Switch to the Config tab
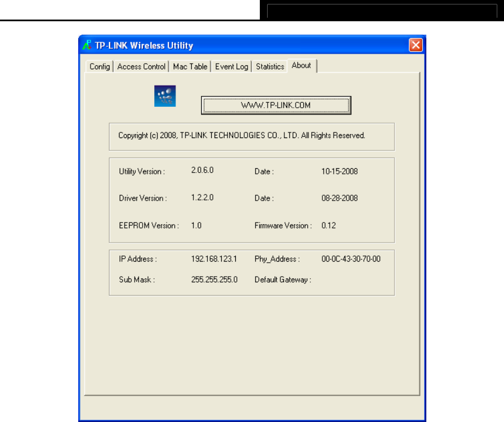Screen dimensions: 504x422 point(99,67)
